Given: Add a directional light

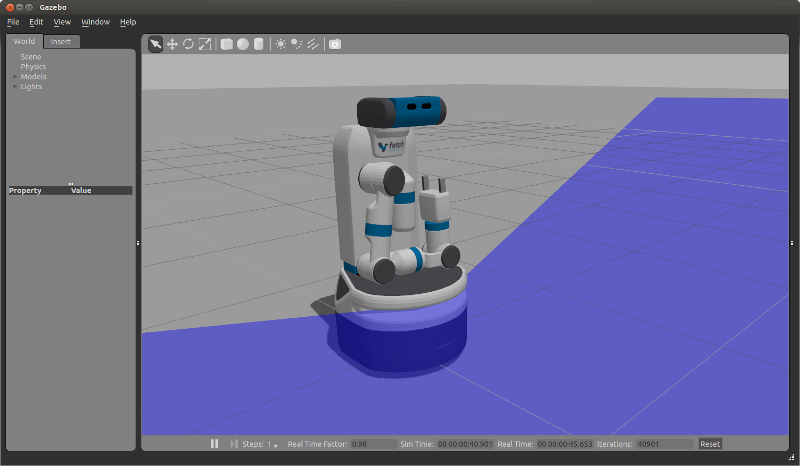Looking at the screenshot, I should 313,44.
